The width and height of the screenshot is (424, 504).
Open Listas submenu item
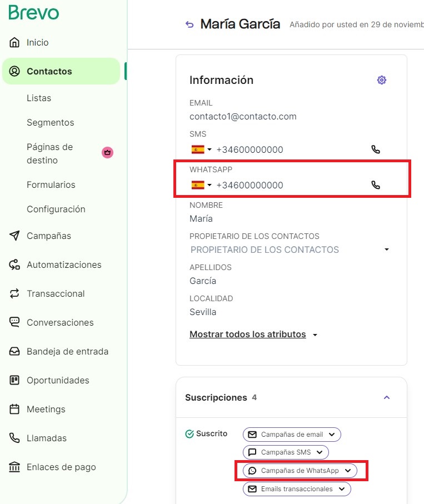(x=39, y=98)
